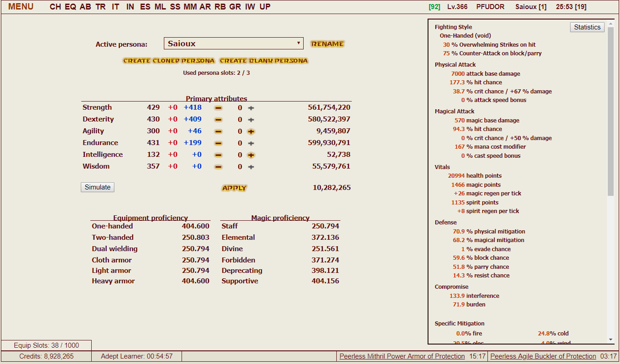Click the [92] indicator in top bar
620x364 pixels.
[x=434, y=7]
